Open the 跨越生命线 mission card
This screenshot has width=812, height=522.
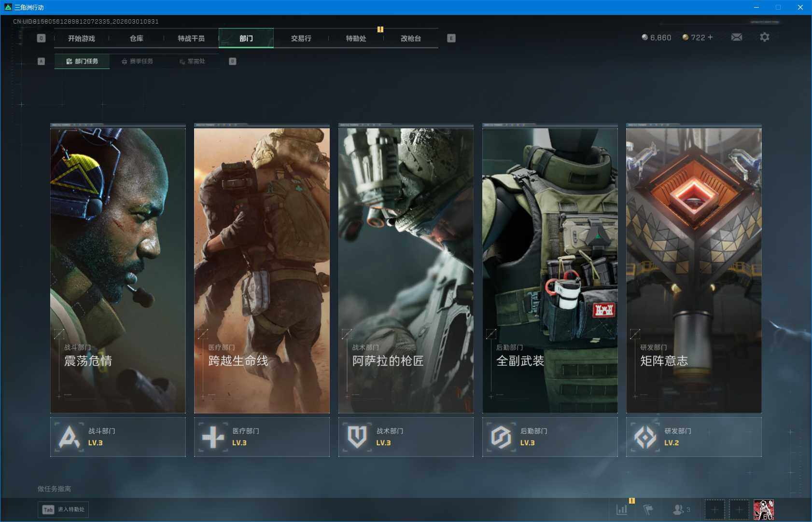pyautogui.click(x=262, y=270)
